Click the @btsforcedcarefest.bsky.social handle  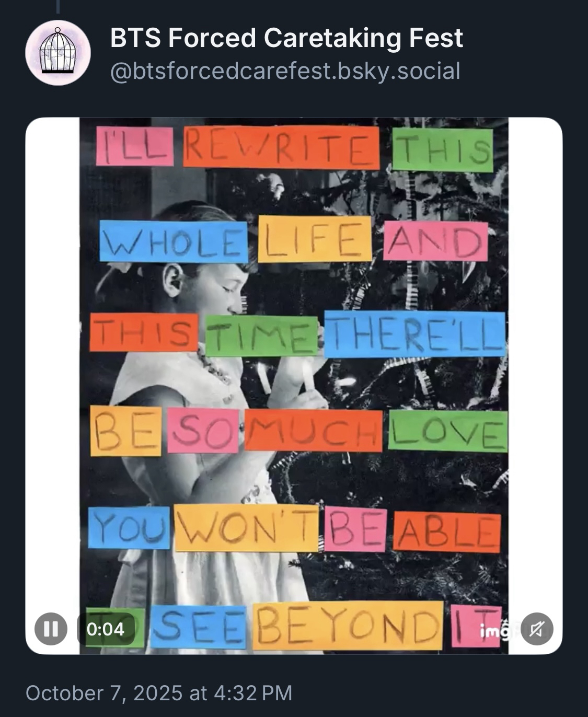pyautogui.click(x=285, y=71)
